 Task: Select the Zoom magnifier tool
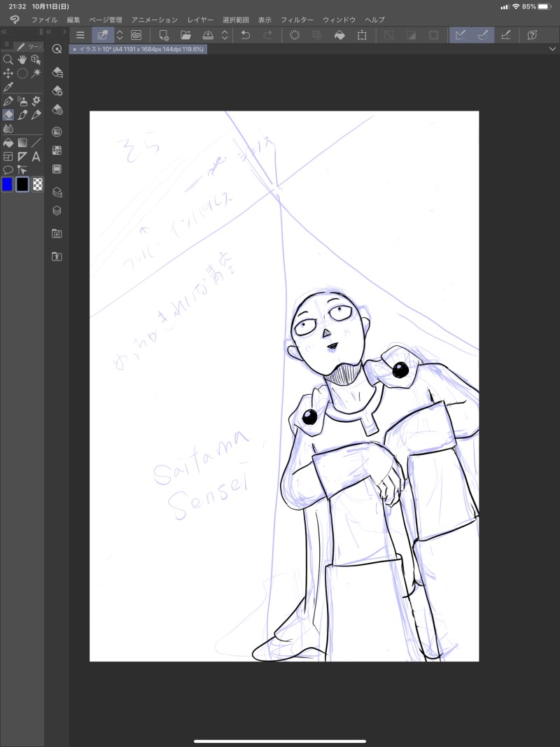[8, 60]
